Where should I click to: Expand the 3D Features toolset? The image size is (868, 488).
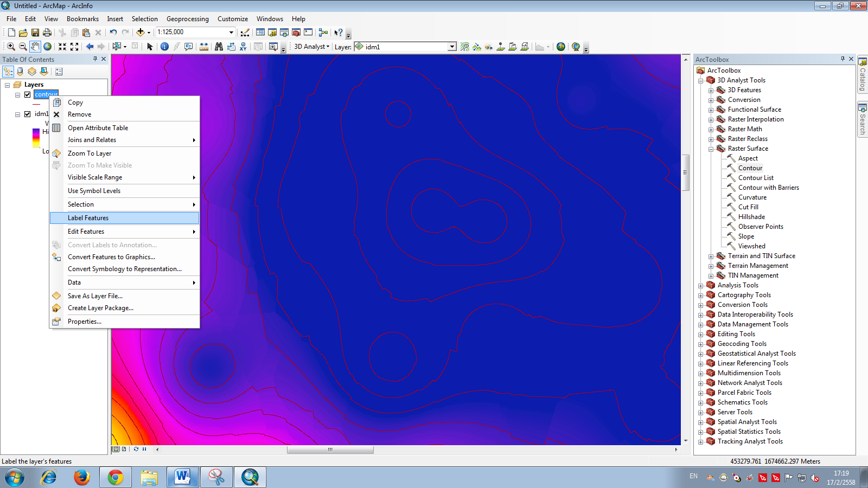click(711, 90)
